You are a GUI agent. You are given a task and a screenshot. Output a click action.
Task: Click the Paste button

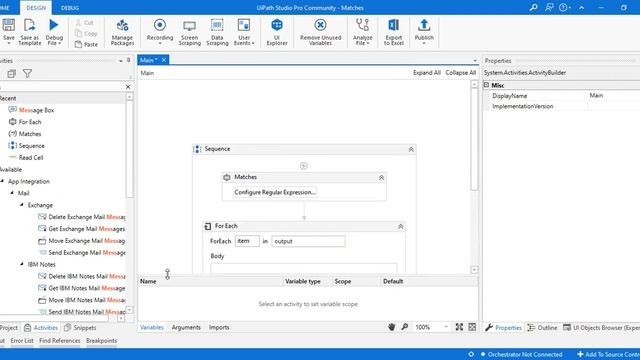pos(87,44)
